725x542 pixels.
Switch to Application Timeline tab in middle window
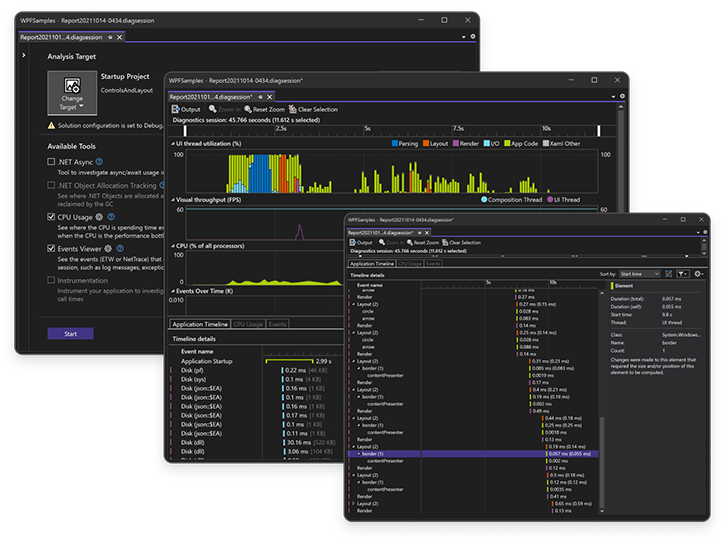pyautogui.click(x=200, y=324)
